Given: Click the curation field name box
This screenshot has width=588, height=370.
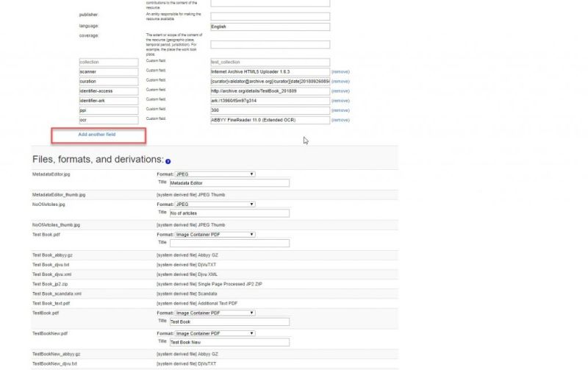Looking at the screenshot, I should [109, 82].
